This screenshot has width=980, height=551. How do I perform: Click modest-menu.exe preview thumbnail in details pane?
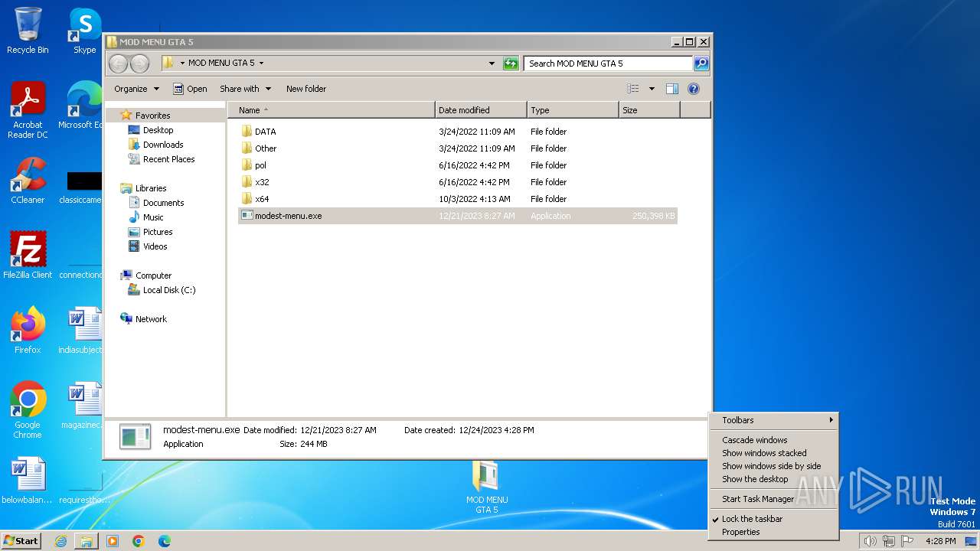(x=136, y=437)
